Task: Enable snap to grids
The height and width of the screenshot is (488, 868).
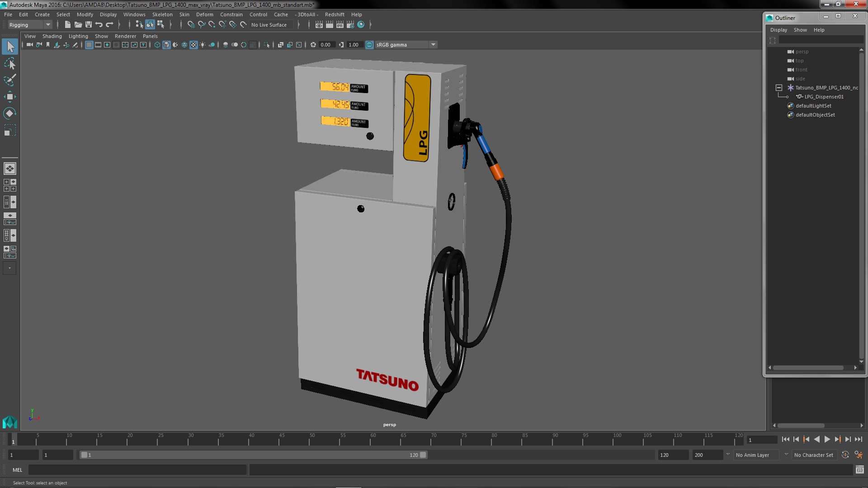Action: pyautogui.click(x=191, y=25)
